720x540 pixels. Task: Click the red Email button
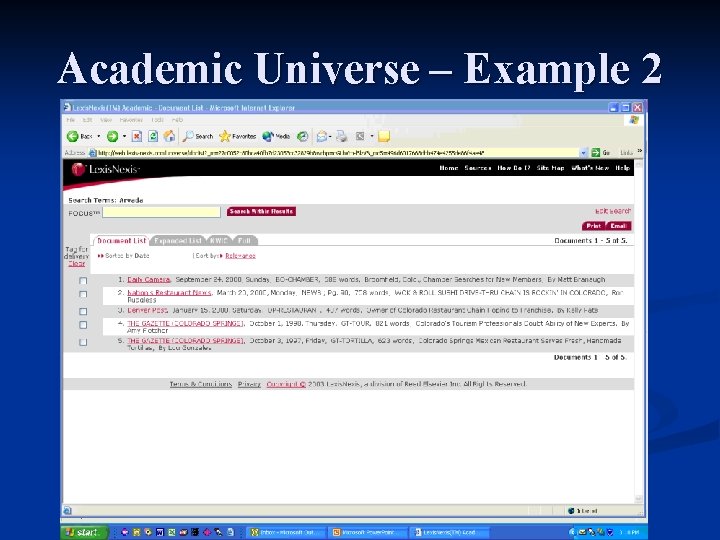pyautogui.click(x=619, y=226)
